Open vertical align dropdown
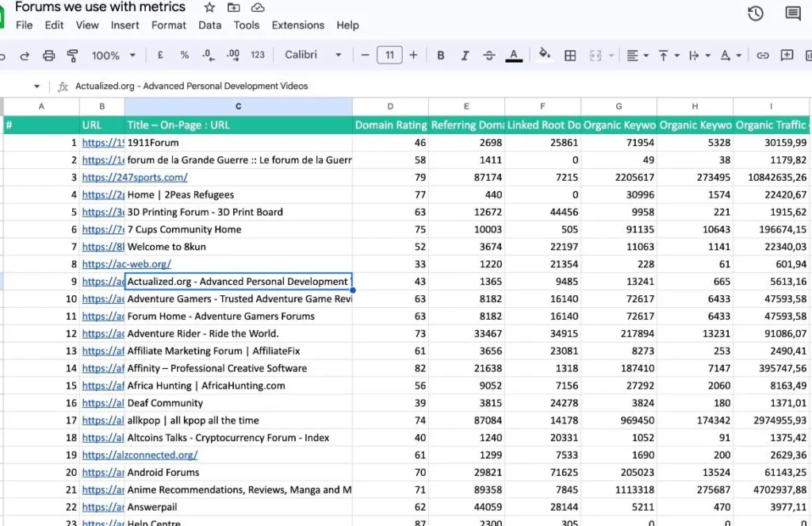 click(x=668, y=56)
